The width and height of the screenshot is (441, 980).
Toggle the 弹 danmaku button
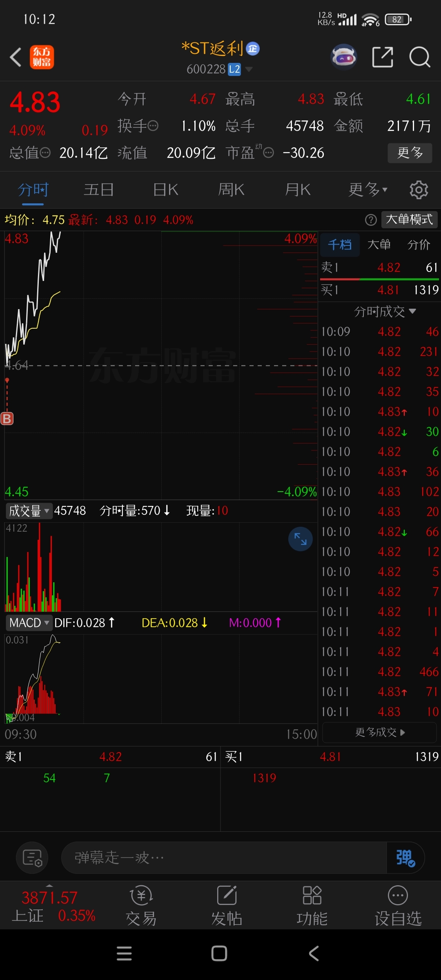pos(405,857)
